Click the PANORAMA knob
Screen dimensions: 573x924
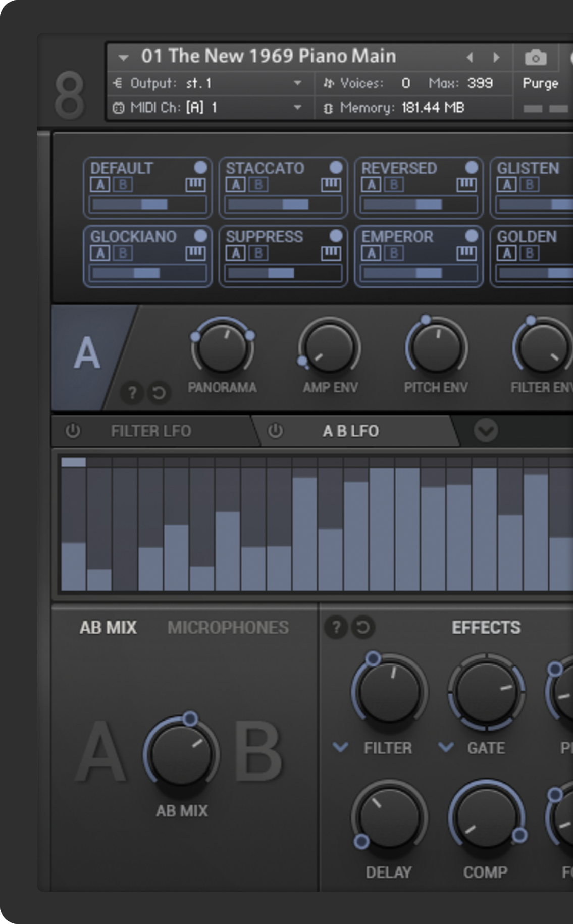pyautogui.click(x=222, y=348)
